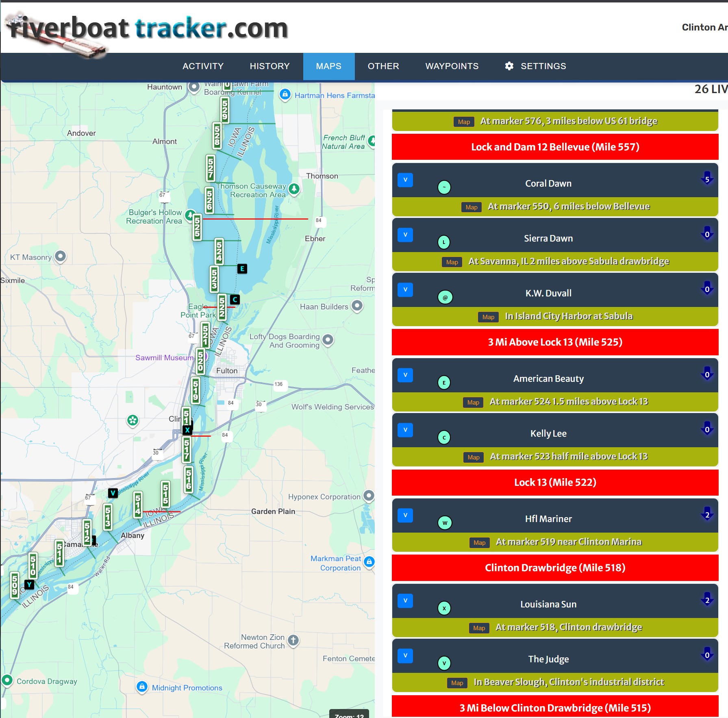Click the Midnight Promotions map pin
Image resolution: width=728 pixels, height=718 pixels.
(142, 687)
